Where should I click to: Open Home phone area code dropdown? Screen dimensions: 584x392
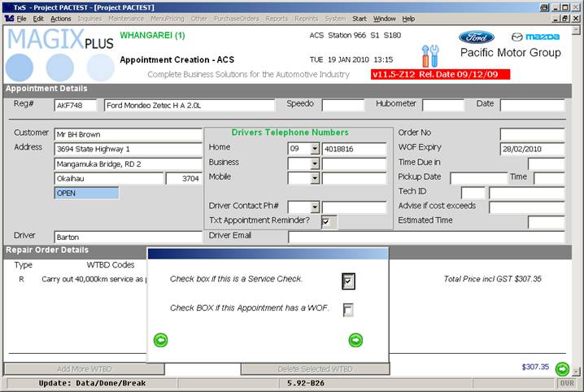pyautogui.click(x=315, y=149)
